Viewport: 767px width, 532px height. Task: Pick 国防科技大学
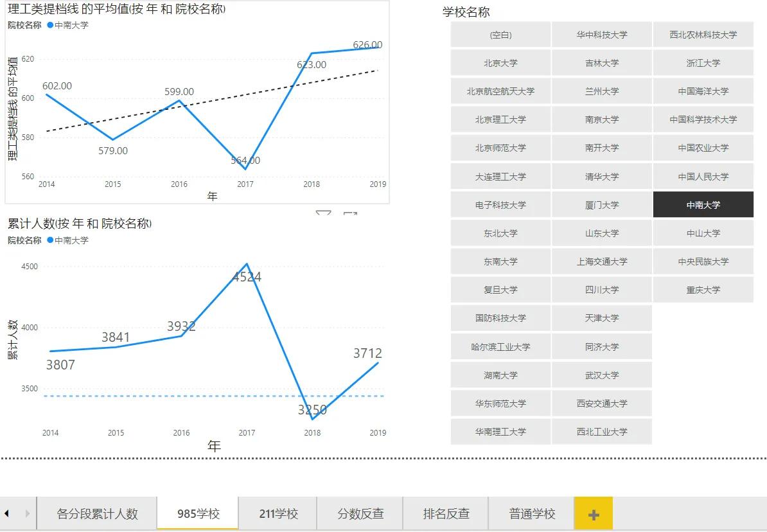click(x=500, y=318)
